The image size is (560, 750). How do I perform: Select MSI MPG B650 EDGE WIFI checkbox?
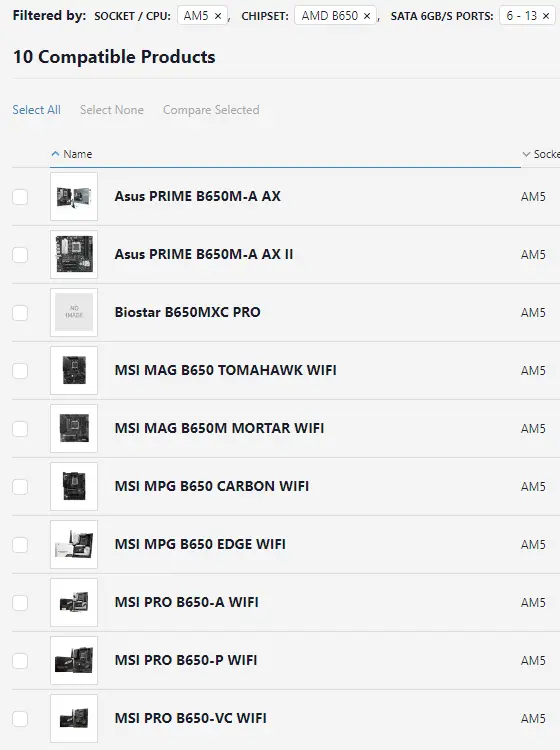click(x=20, y=545)
